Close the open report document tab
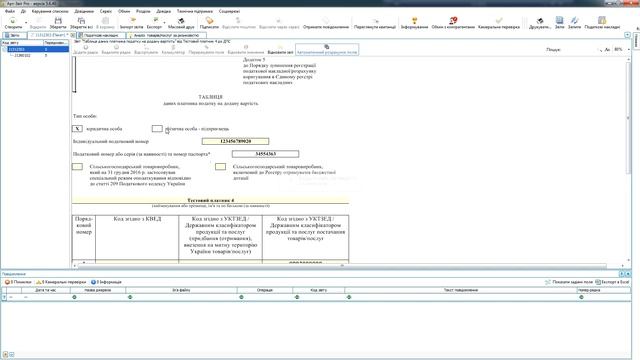This screenshot has width=640, height=360. (x=73, y=36)
